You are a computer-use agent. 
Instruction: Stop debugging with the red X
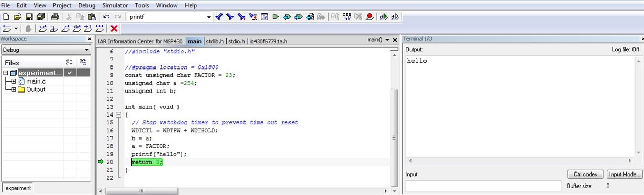point(114,28)
